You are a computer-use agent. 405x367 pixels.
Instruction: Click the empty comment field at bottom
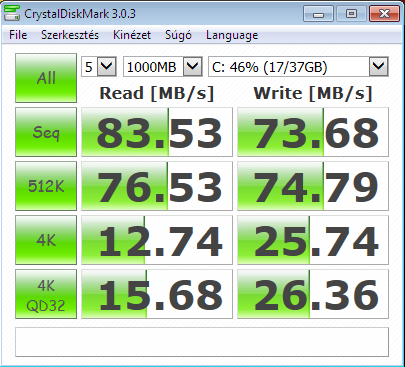point(202,342)
